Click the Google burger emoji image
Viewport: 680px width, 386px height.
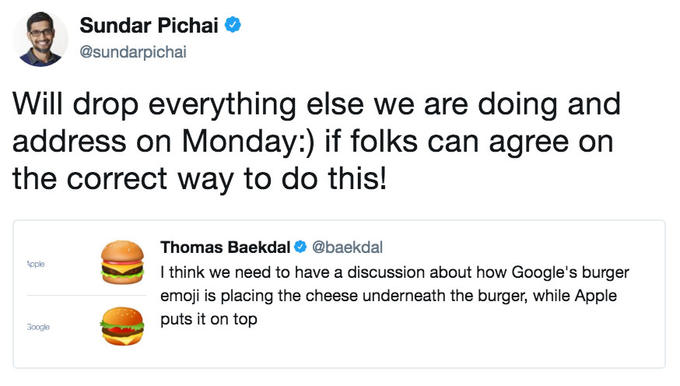122,326
